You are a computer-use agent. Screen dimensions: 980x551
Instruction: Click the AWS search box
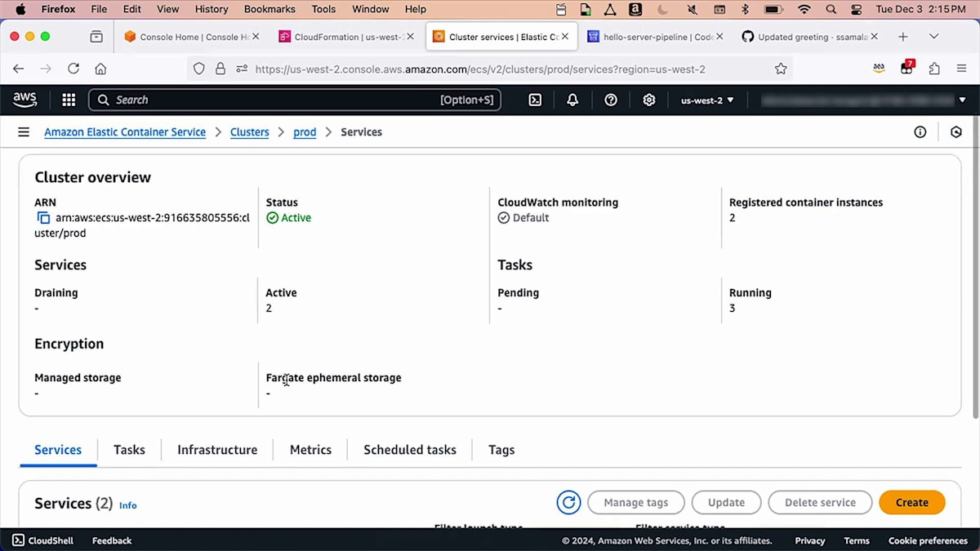coord(294,100)
